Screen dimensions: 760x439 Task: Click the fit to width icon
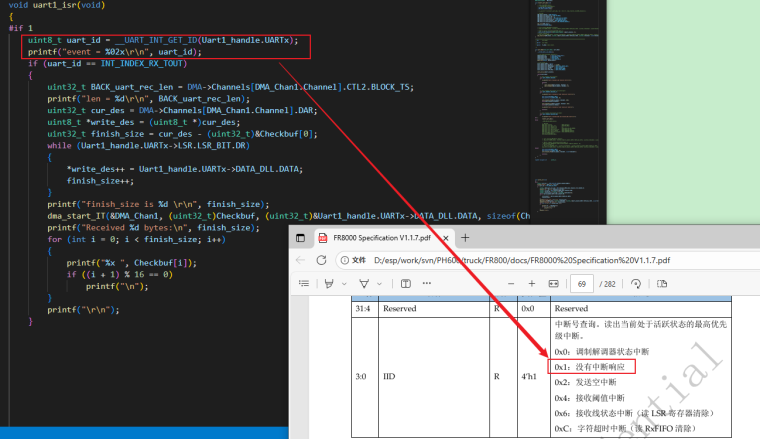click(x=555, y=284)
